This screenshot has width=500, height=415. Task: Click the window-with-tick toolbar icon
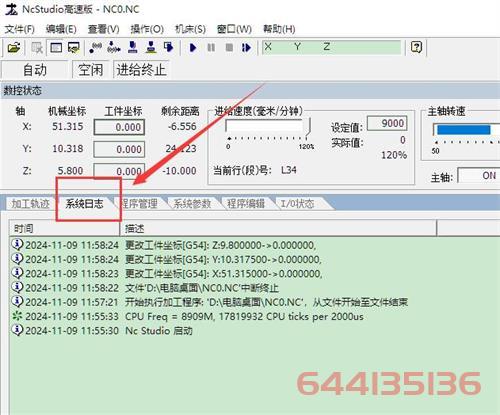coord(74,48)
